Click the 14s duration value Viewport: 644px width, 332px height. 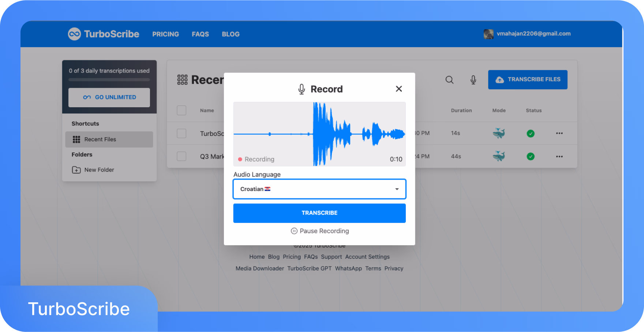[456, 133]
